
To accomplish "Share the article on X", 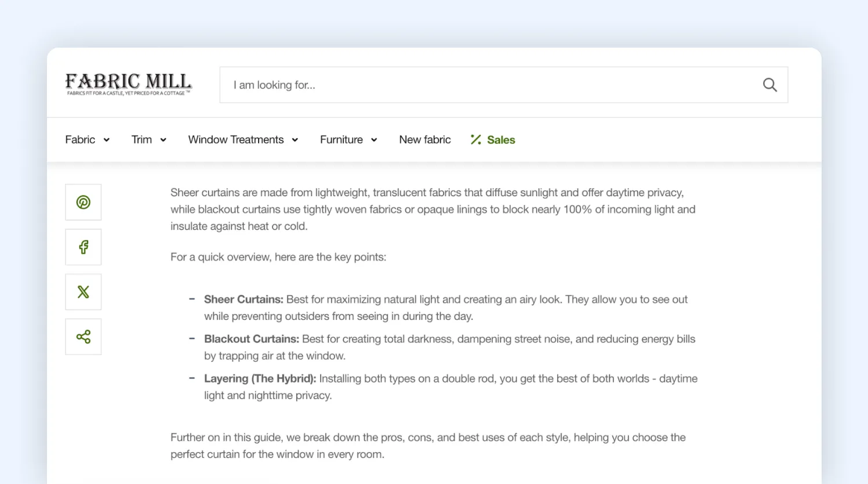I will coord(83,292).
